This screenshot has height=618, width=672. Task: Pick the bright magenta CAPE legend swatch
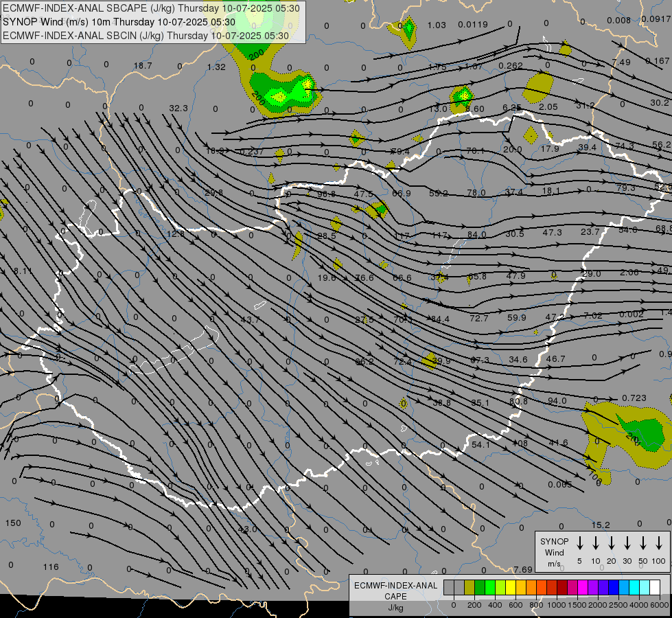[583, 588]
